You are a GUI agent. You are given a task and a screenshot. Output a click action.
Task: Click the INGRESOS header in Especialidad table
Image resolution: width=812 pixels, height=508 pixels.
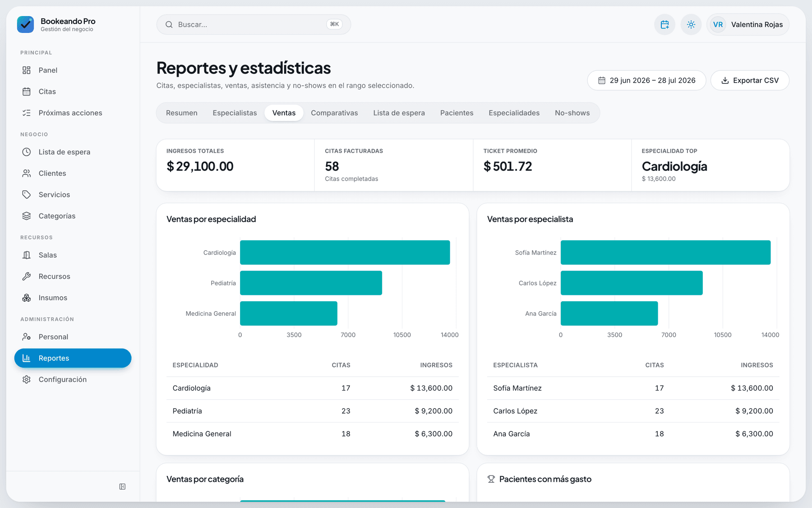point(436,365)
